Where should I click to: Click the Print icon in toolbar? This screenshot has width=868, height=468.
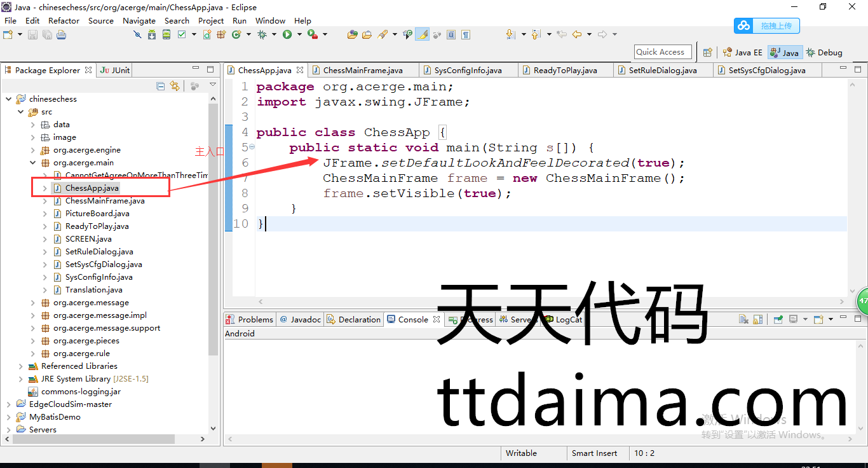61,34
